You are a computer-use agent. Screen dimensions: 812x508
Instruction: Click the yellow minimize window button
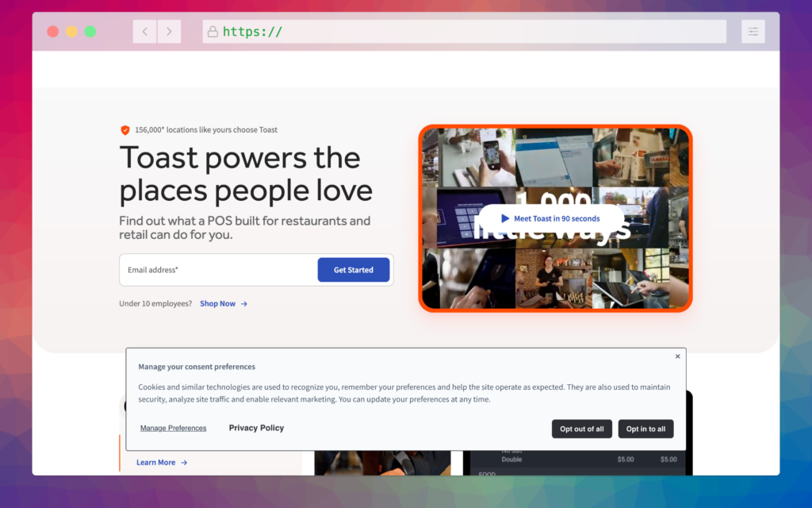[x=71, y=32]
